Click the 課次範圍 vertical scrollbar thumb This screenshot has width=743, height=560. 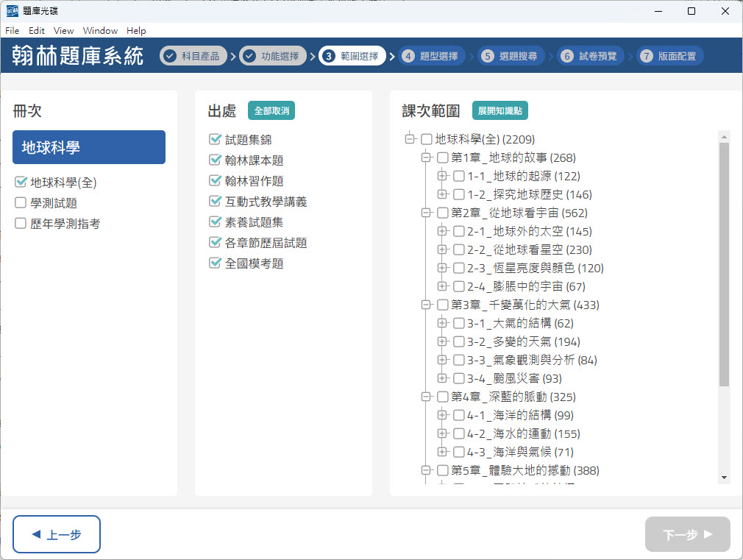724,265
